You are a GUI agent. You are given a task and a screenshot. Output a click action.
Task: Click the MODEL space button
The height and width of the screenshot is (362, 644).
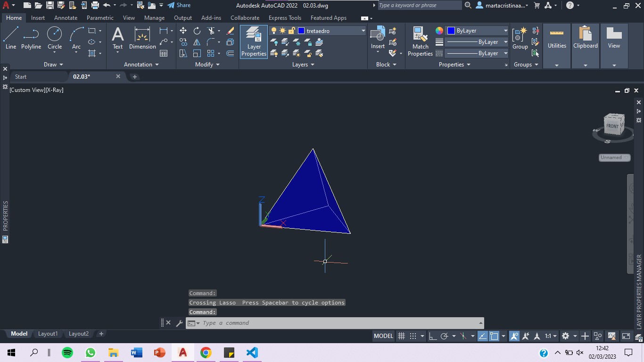(x=383, y=336)
